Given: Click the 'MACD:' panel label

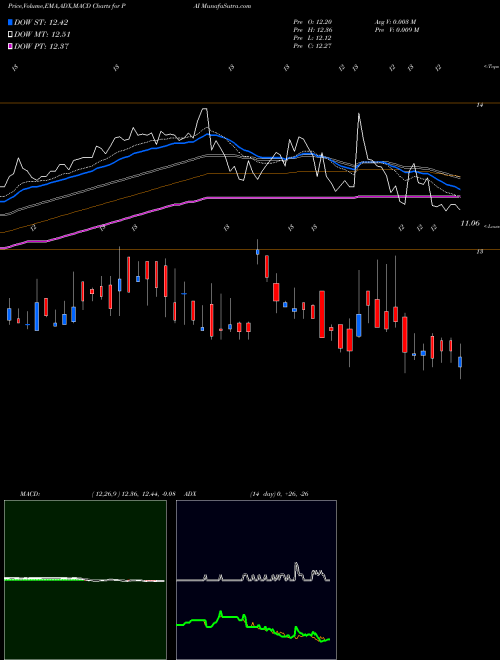Looking at the screenshot, I should [x=30, y=494].
